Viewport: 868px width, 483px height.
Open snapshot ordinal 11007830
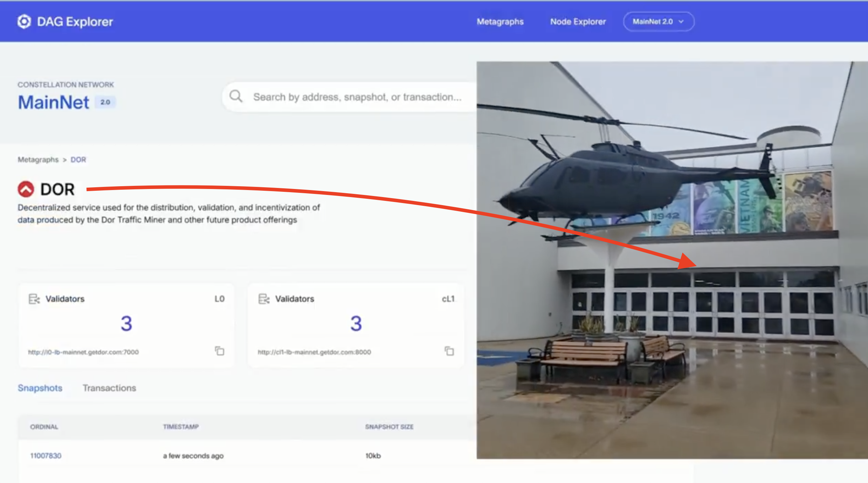tap(46, 456)
